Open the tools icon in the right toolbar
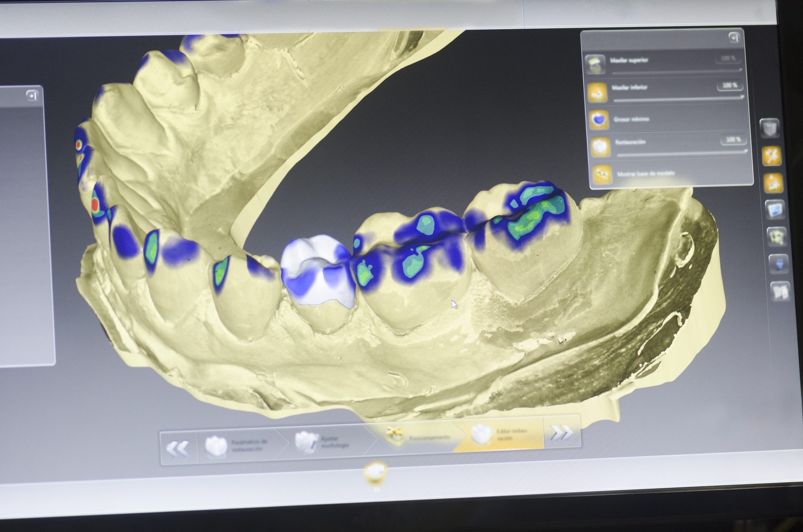The height and width of the screenshot is (532, 803). click(772, 154)
